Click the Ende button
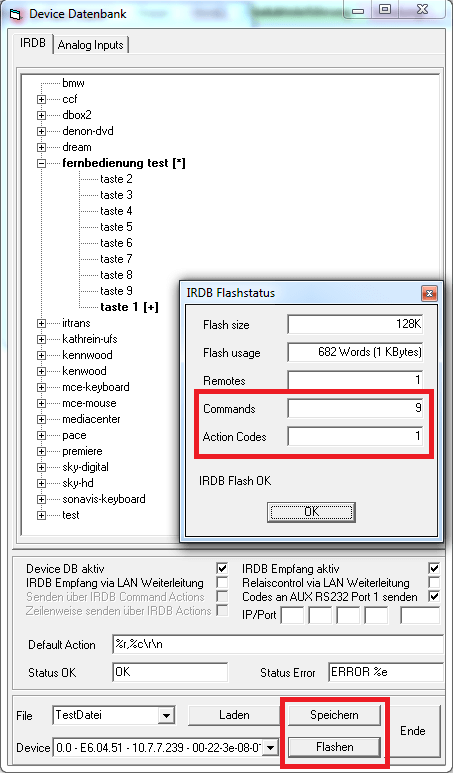453x773 pixels. [413, 731]
